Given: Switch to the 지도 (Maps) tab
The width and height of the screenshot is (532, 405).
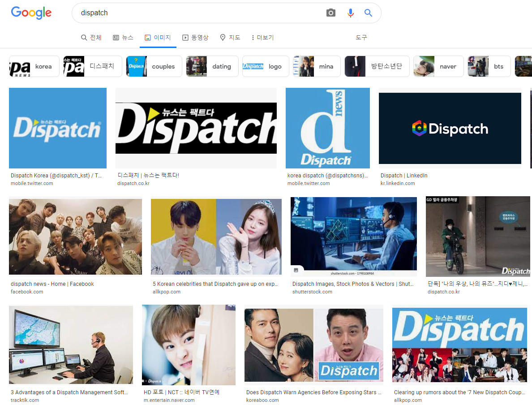Looking at the screenshot, I should pos(230,37).
